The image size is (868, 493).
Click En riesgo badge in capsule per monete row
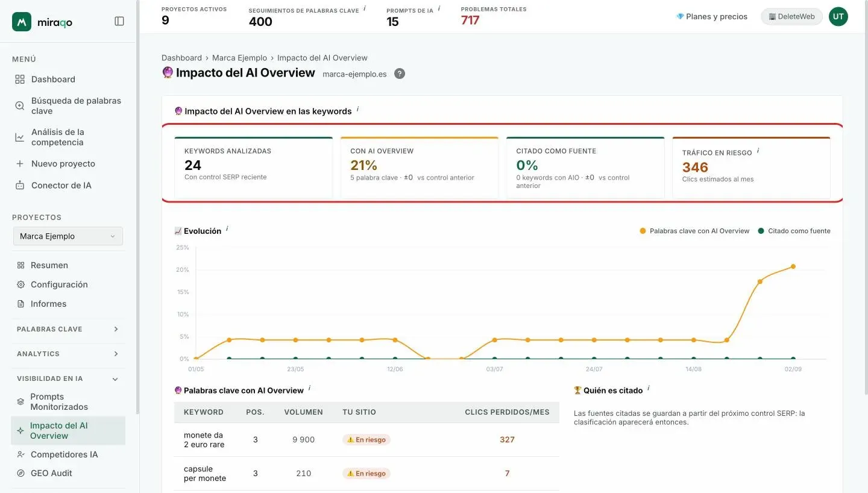tap(366, 473)
